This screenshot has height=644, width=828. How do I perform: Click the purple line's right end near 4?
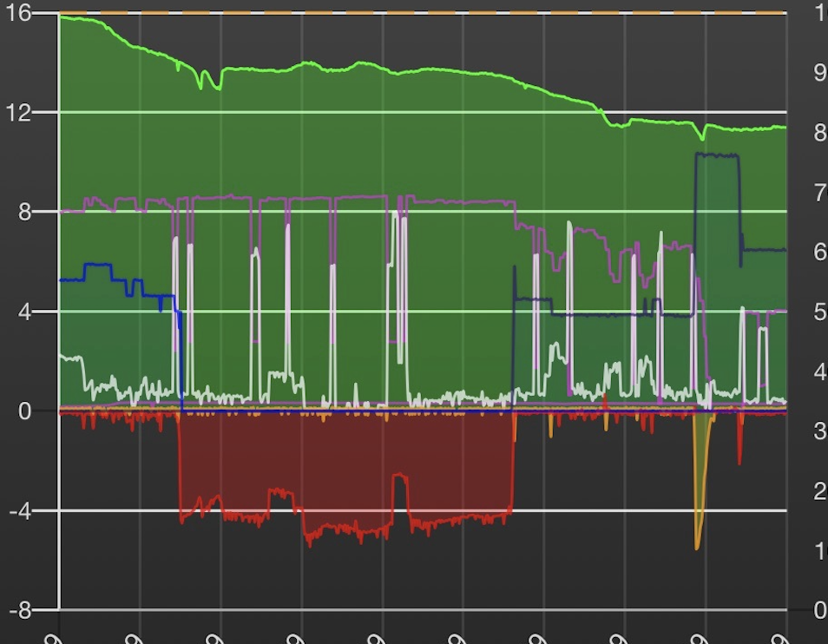(780, 312)
